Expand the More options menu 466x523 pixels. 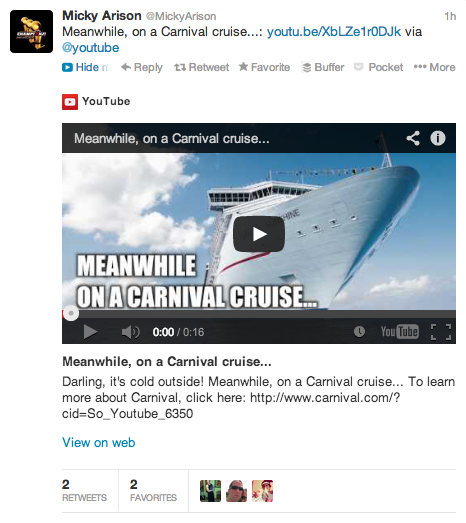pos(434,67)
